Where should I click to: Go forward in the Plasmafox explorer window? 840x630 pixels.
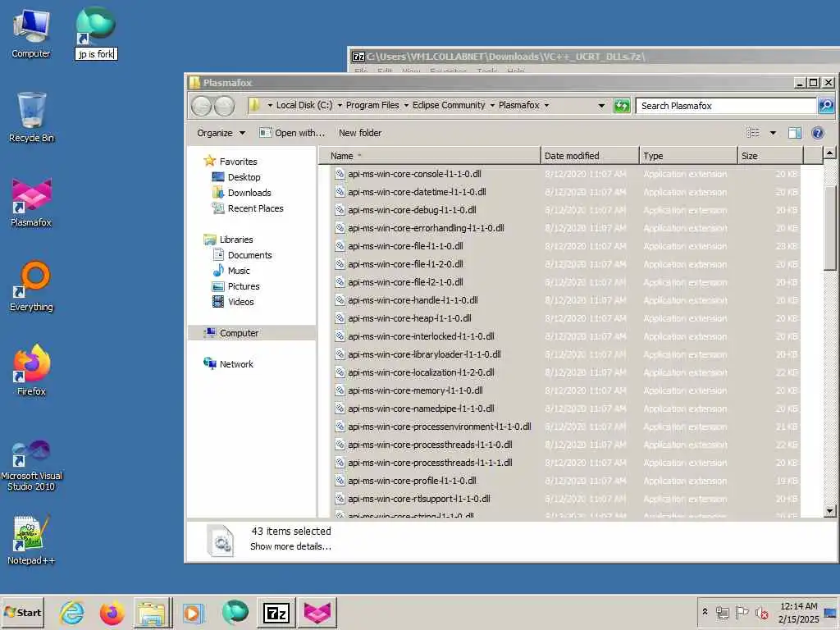click(x=225, y=106)
